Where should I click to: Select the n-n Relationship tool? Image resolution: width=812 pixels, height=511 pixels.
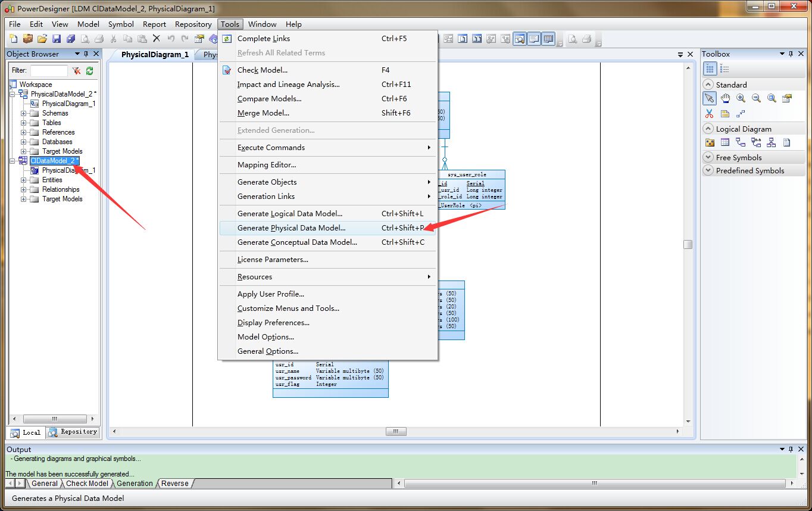[756, 142]
